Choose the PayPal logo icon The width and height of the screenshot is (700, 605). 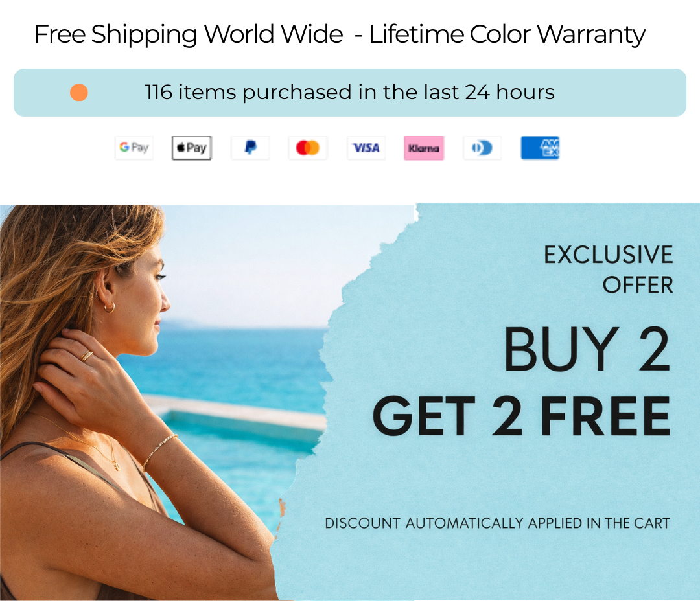click(x=250, y=148)
